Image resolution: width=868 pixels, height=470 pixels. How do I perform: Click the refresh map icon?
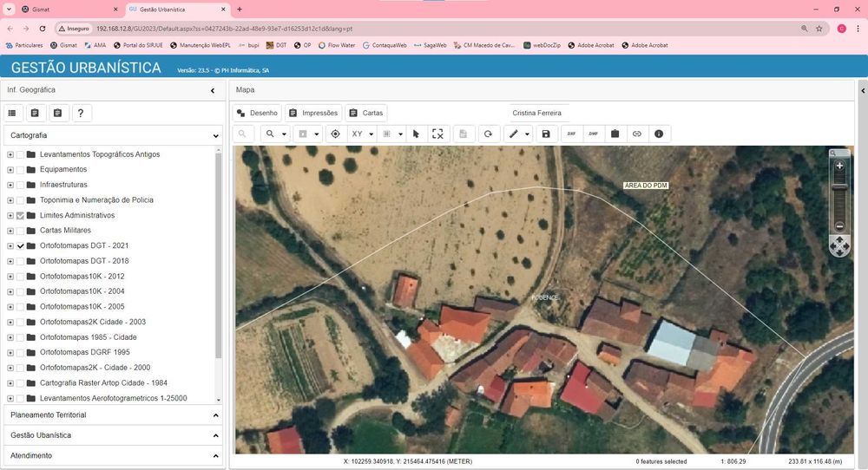(488, 134)
